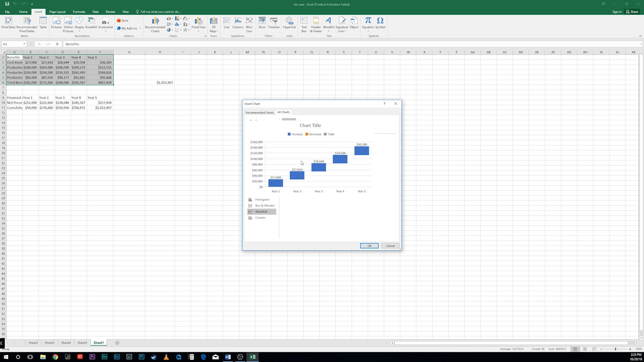Open the 3D Map dropdown
The image size is (644, 362).
[217, 31]
